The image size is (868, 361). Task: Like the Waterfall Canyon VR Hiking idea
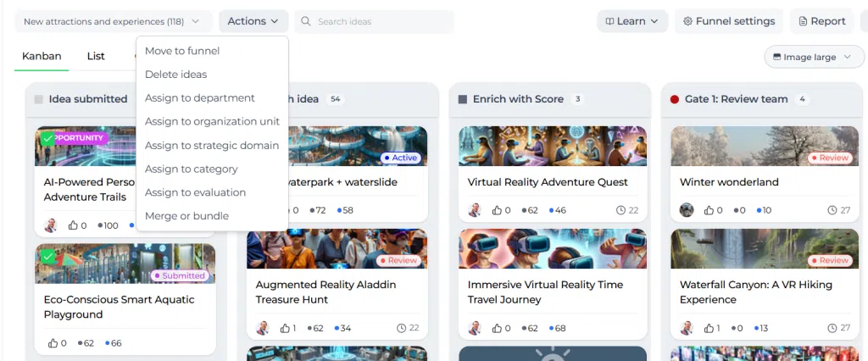click(x=709, y=328)
